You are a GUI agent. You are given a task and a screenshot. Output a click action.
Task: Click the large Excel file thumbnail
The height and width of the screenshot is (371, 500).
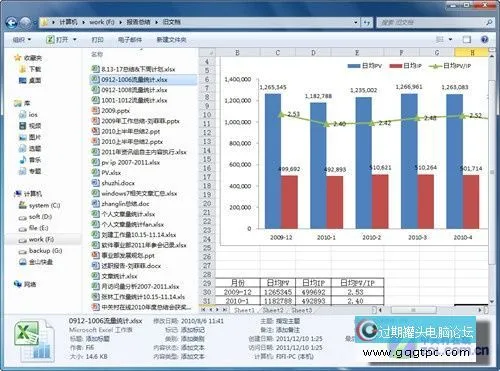(34, 340)
